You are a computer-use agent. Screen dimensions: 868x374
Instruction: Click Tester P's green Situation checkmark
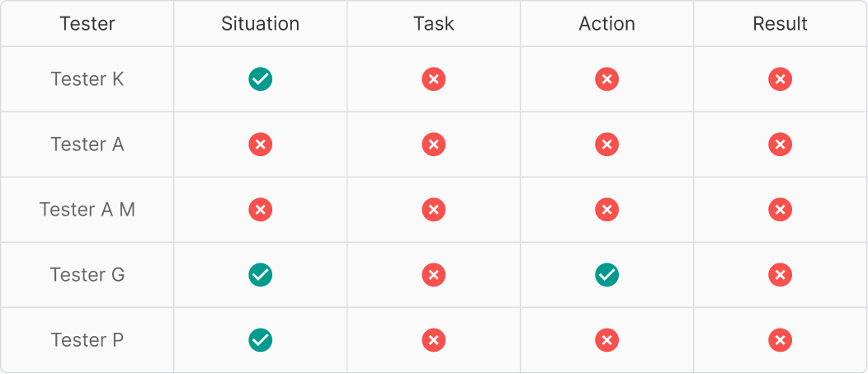click(260, 340)
